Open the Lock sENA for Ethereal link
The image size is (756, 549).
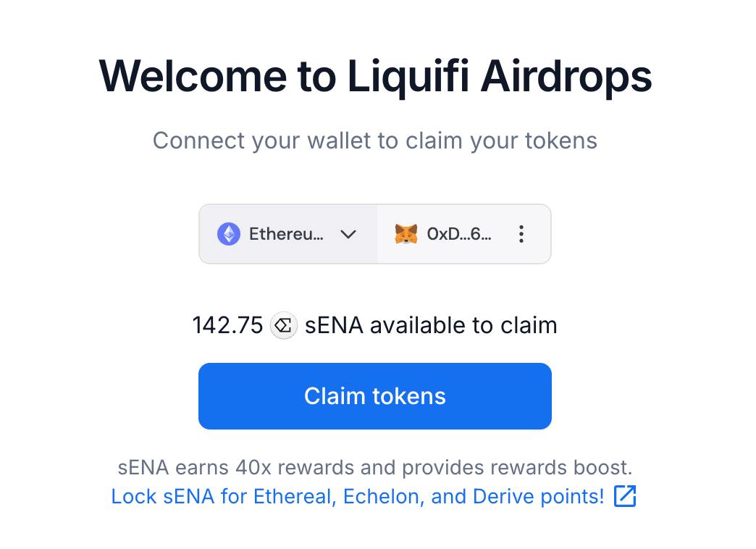pyautogui.click(x=357, y=496)
